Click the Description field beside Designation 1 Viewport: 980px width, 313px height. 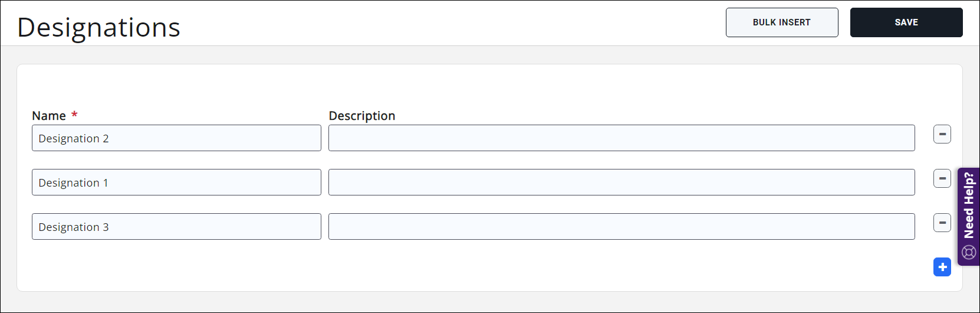621,182
